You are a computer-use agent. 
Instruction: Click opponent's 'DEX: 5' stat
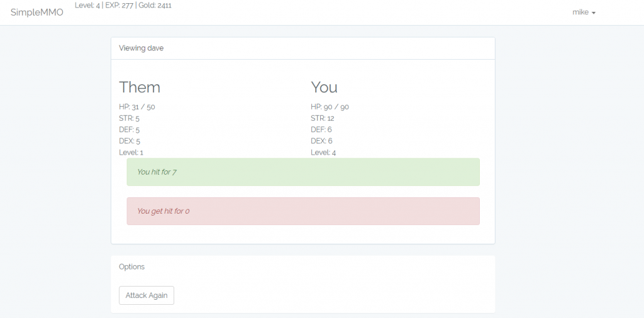130,141
